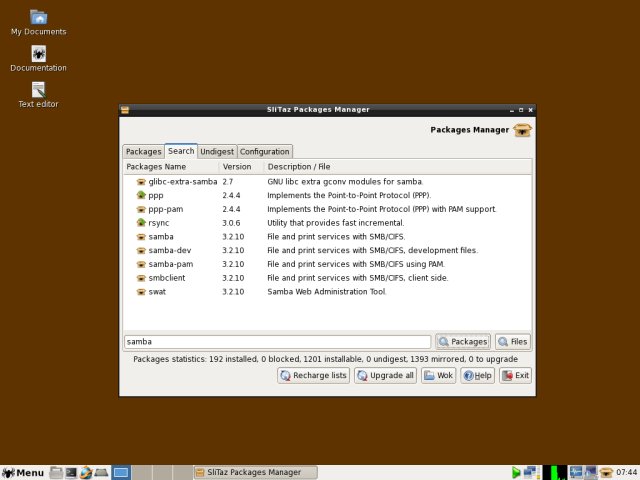Focus the search field containing samba
The height and width of the screenshot is (480, 640).
(278, 342)
